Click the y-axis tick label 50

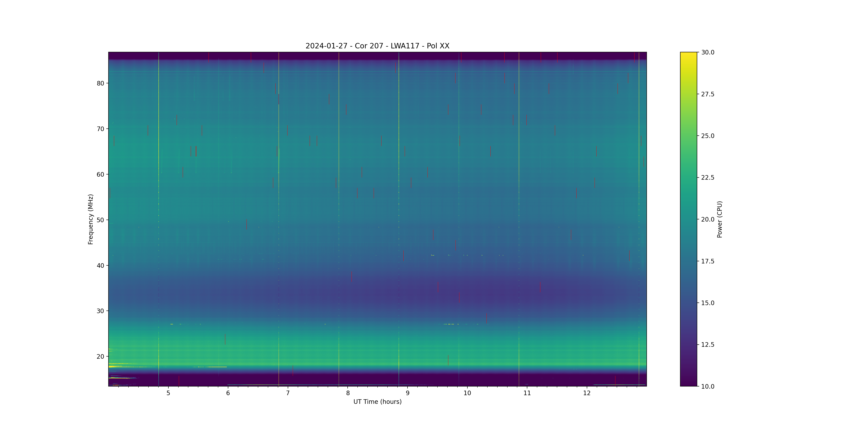click(100, 220)
